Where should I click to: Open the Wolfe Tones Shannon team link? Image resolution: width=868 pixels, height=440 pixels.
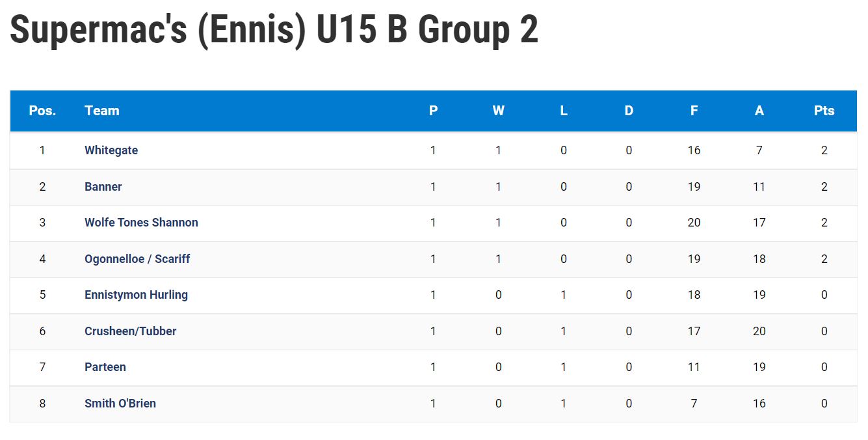click(x=141, y=223)
